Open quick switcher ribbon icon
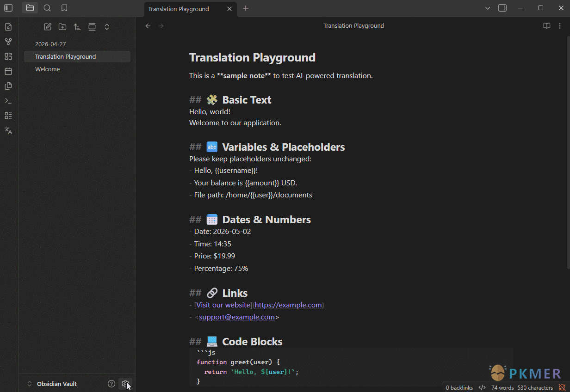 tap(8, 27)
